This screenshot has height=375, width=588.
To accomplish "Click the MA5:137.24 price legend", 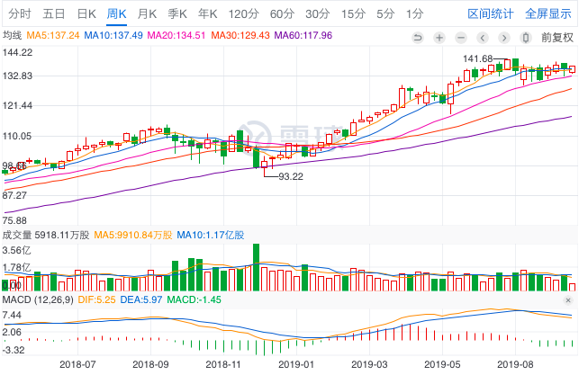I will (53, 36).
